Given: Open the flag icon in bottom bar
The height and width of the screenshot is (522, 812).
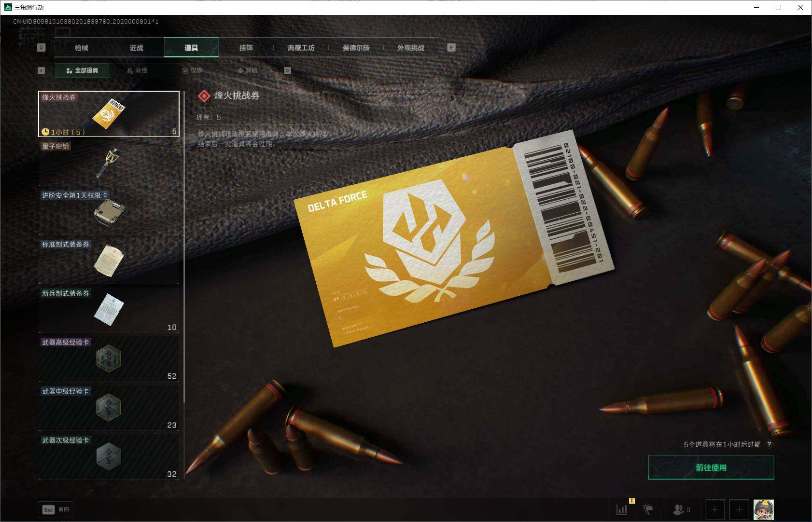Looking at the screenshot, I should pyautogui.click(x=648, y=509).
